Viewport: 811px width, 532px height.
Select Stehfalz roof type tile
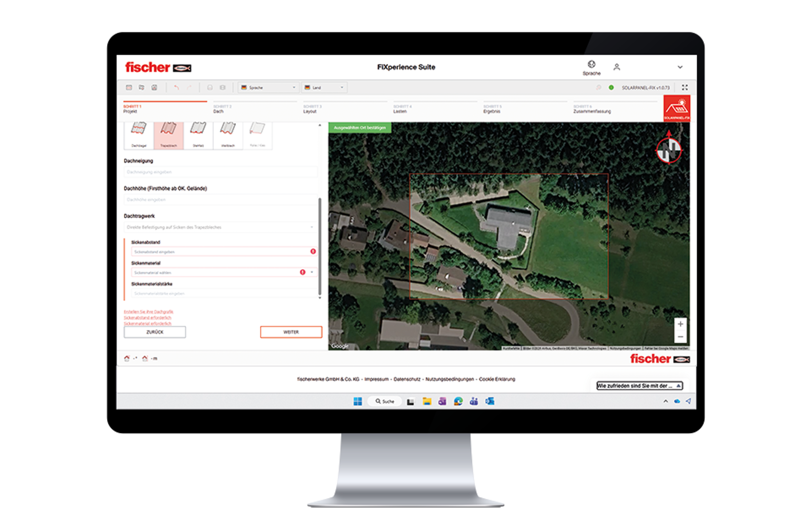point(198,135)
